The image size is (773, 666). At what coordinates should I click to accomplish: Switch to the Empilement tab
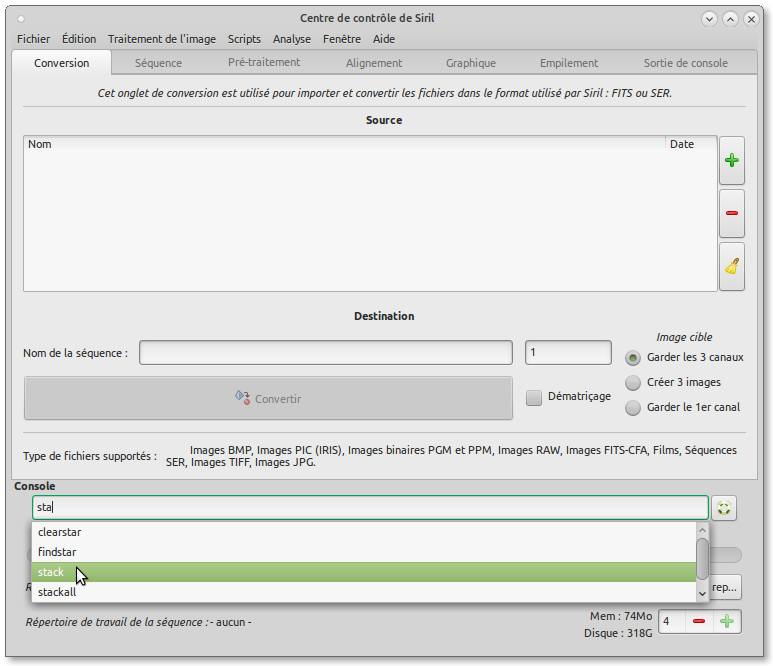(568, 63)
